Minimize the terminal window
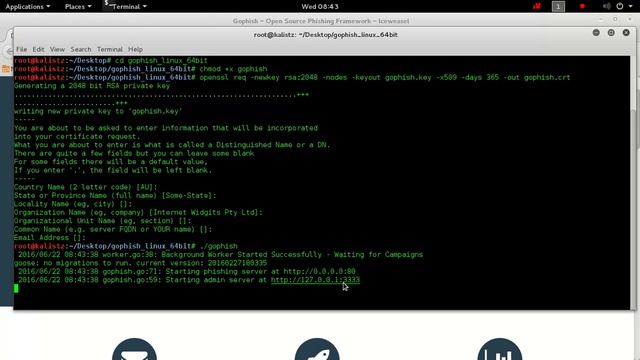 pos(596,33)
